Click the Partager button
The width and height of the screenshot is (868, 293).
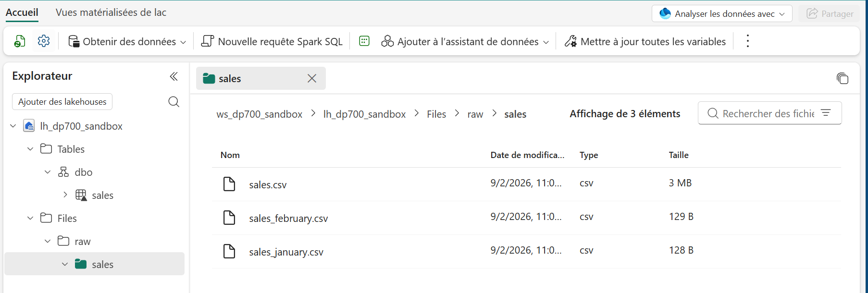[830, 13]
